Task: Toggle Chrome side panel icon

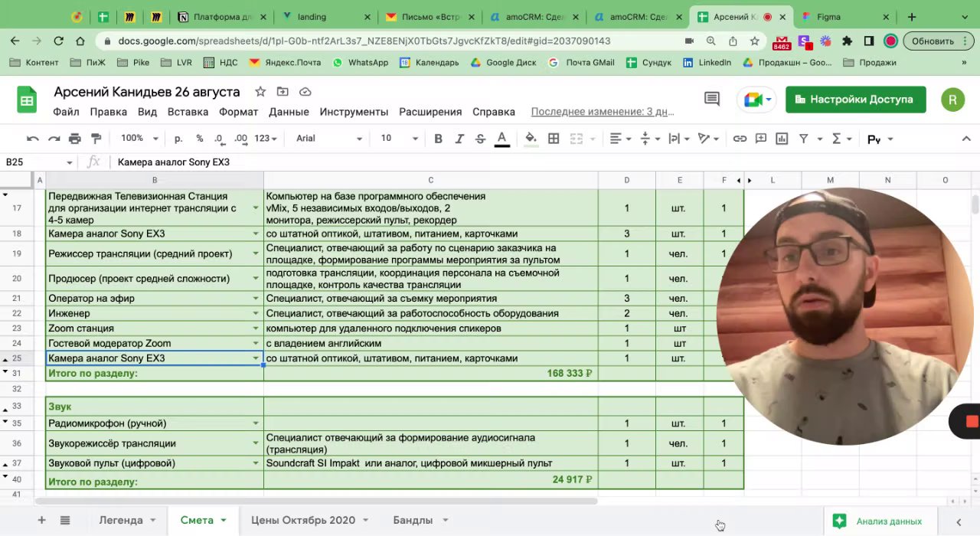Action: (x=869, y=41)
